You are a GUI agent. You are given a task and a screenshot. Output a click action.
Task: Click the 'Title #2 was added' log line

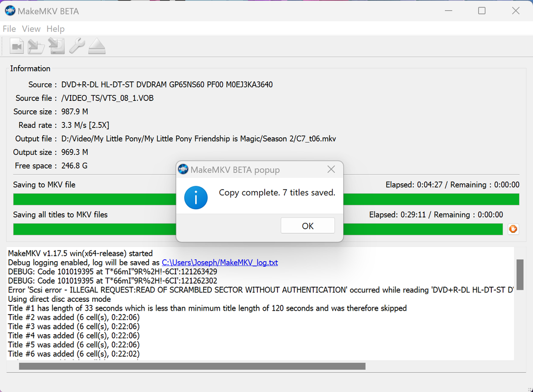pyautogui.click(x=74, y=317)
